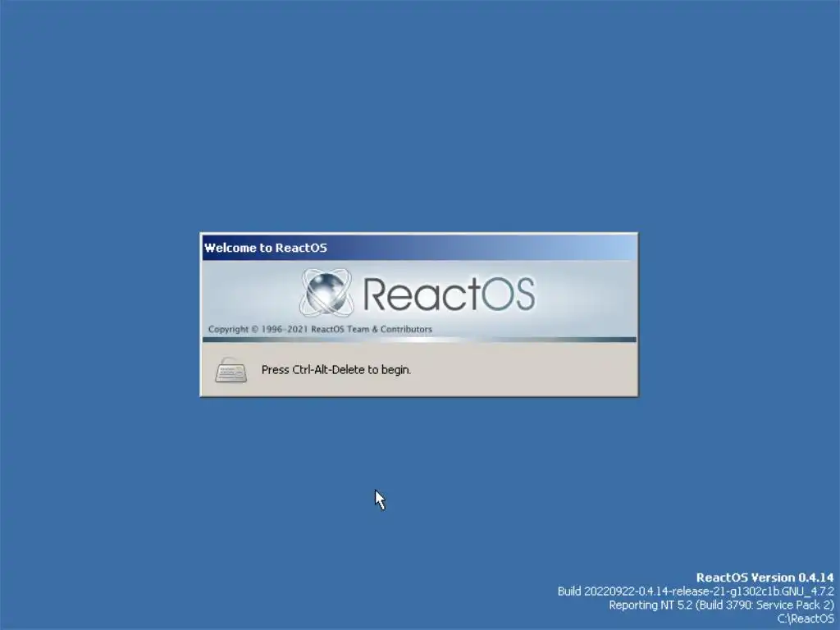Click the ReactOS globe logo
This screenshot has width=840, height=630.
[x=326, y=293]
